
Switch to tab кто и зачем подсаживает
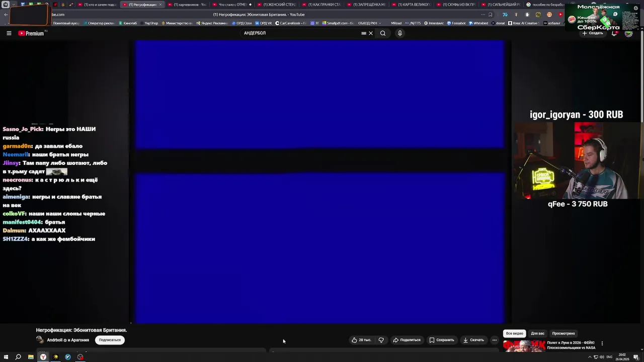pos(98,5)
